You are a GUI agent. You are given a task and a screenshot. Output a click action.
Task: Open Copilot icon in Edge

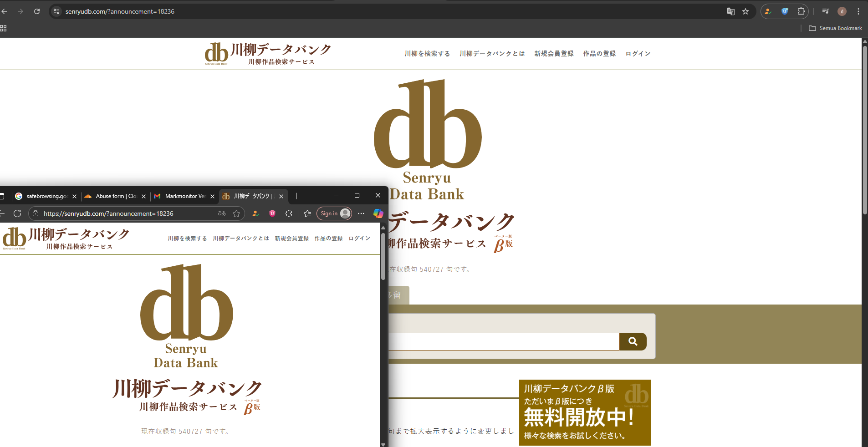coord(378,213)
